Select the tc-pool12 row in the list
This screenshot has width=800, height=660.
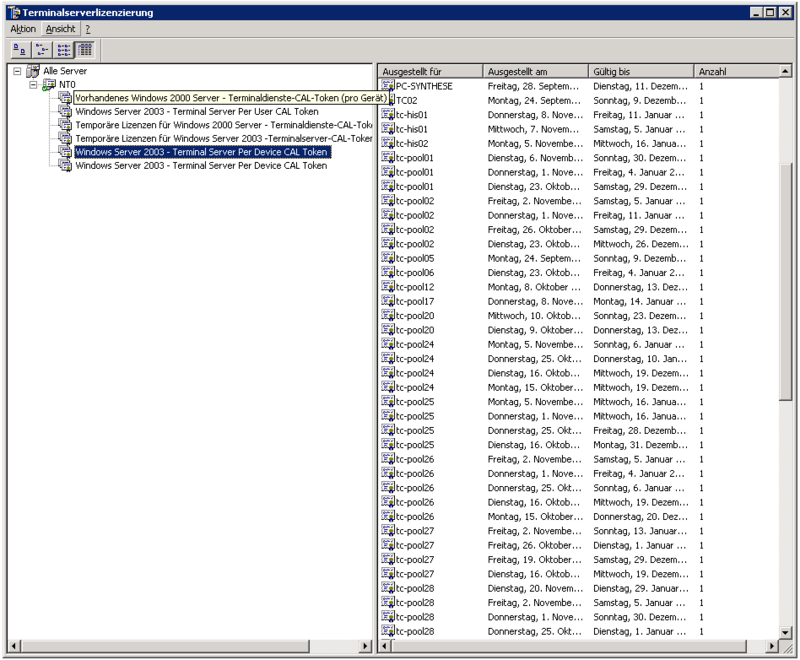(x=413, y=287)
